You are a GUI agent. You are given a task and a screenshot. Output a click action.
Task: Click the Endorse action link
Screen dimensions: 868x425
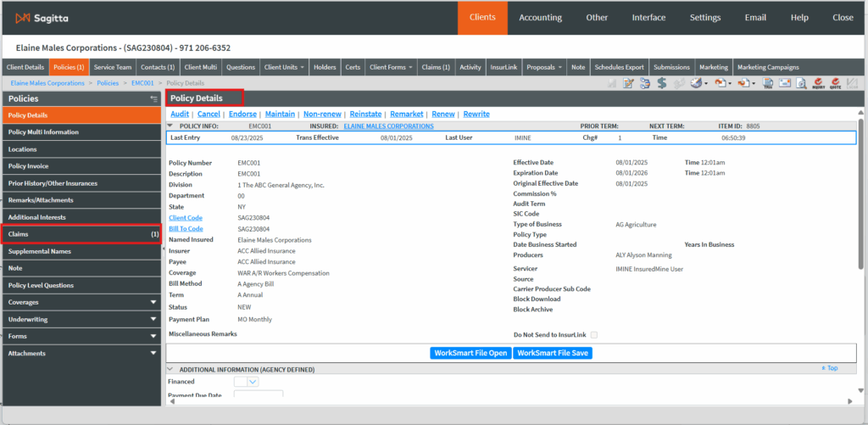click(242, 114)
